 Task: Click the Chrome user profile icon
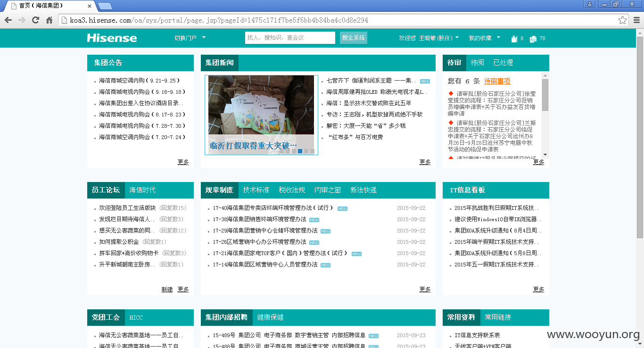(x=590, y=4)
